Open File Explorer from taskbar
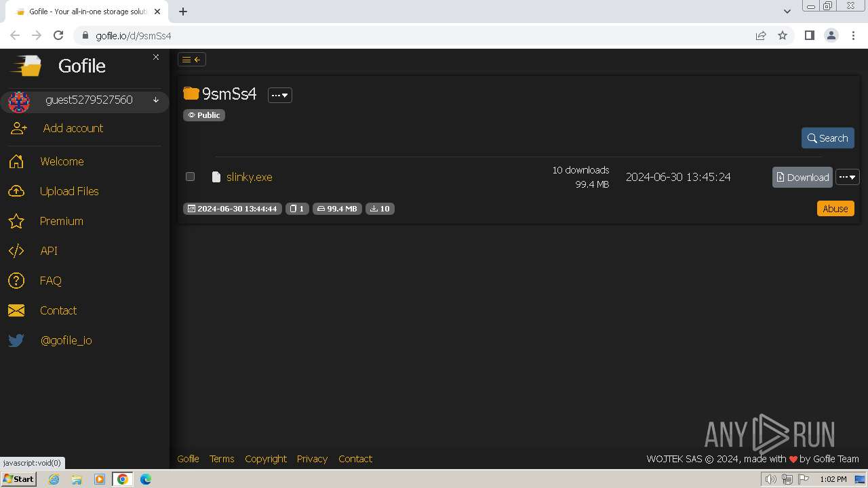Viewport: 868px width, 488px height. tap(77, 479)
